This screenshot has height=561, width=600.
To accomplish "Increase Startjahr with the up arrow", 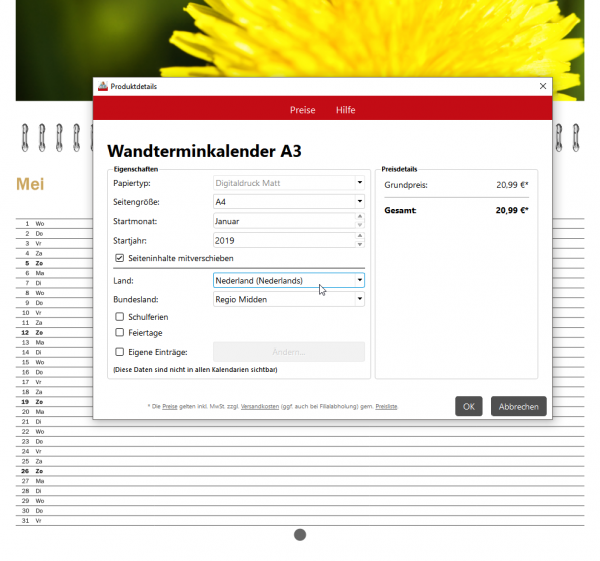I will [x=360, y=236].
